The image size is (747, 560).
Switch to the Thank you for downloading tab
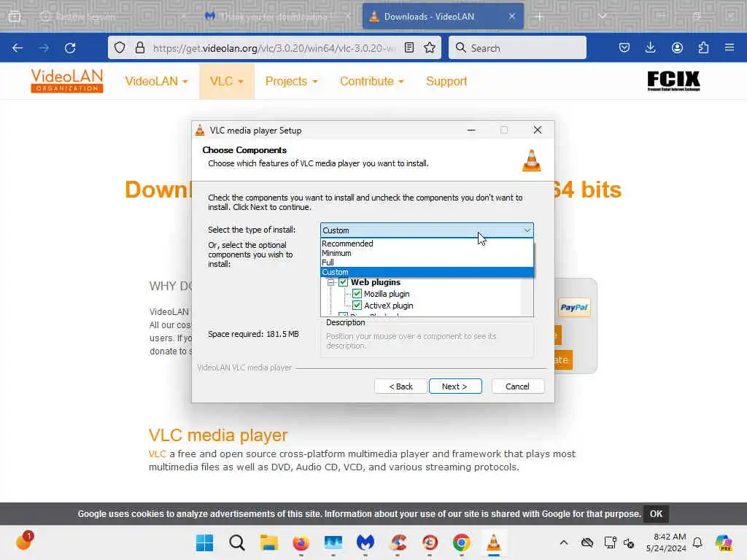(274, 16)
